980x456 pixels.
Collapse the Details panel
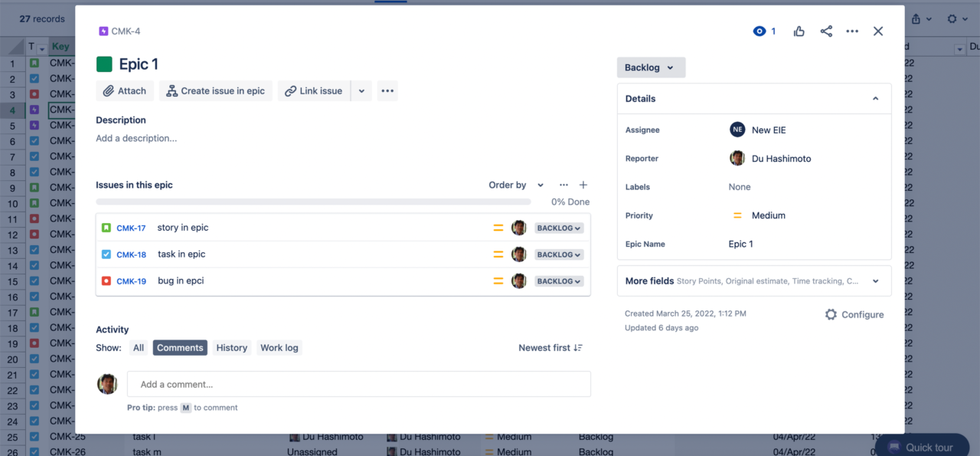[x=875, y=98]
